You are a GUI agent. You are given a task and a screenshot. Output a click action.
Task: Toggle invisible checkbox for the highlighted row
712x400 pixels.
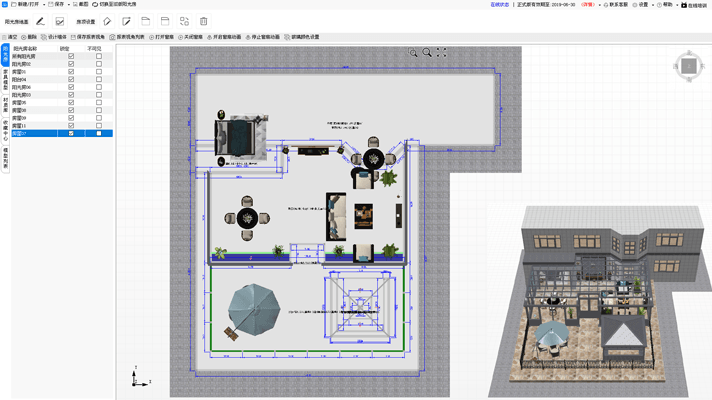tap(99, 133)
